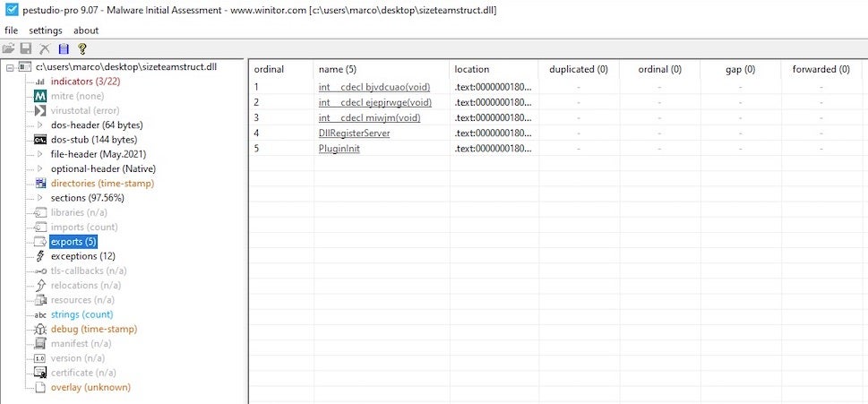868x404 pixels.
Task: Click the debug bug icon
Action: [39, 330]
